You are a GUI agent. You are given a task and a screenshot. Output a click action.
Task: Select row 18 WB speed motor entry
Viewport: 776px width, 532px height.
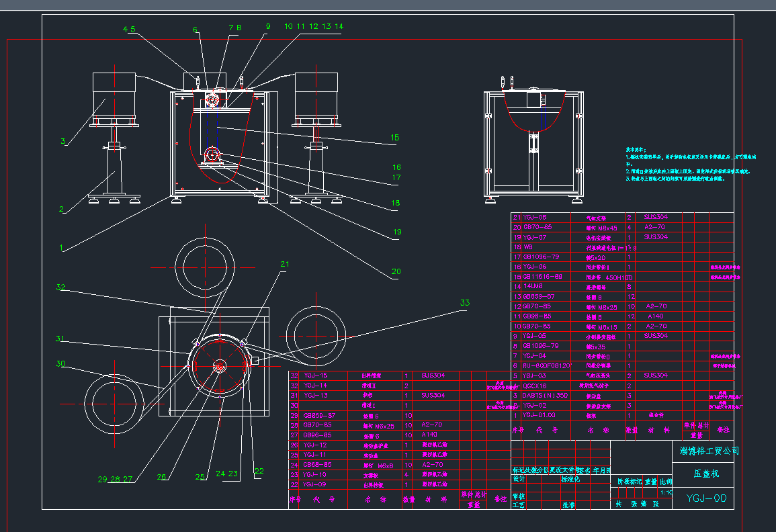[x=531, y=247]
